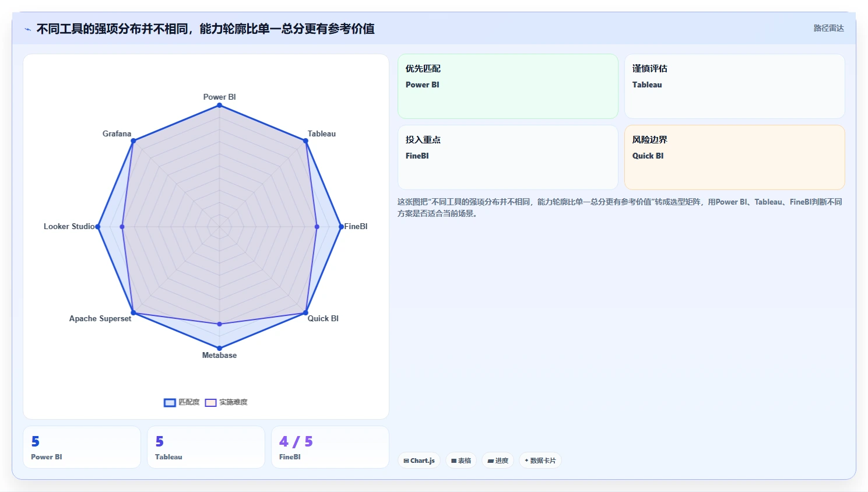Click the Power BI axis label

(x=219, y=97)
